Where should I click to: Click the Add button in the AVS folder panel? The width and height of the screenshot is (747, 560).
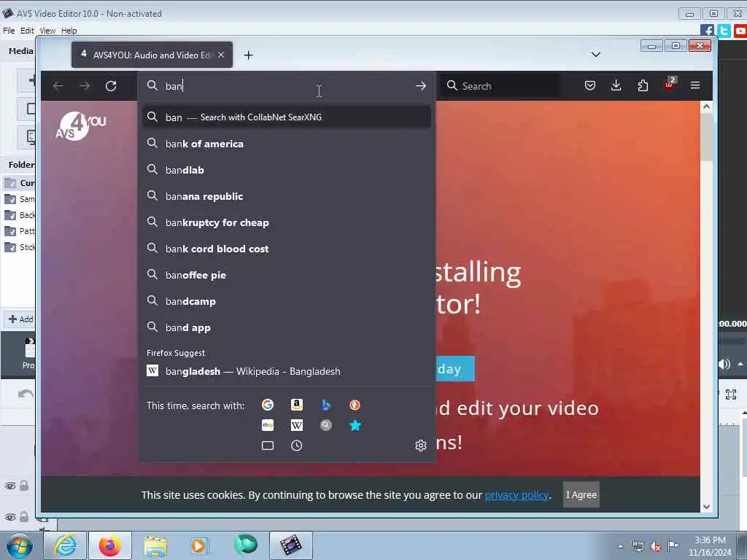pyautogui.click(x=20, y=319)
